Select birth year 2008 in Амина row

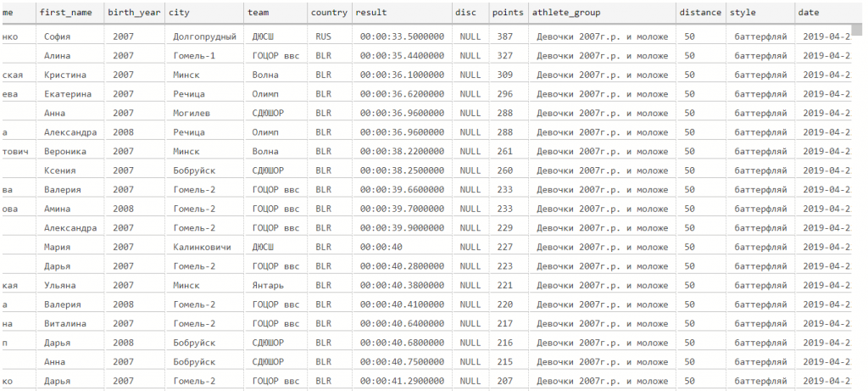click(x=123, y=209)
